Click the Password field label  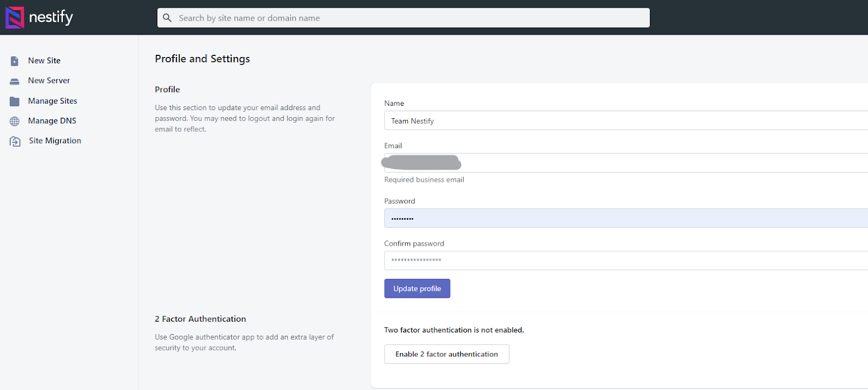(399, 201)
